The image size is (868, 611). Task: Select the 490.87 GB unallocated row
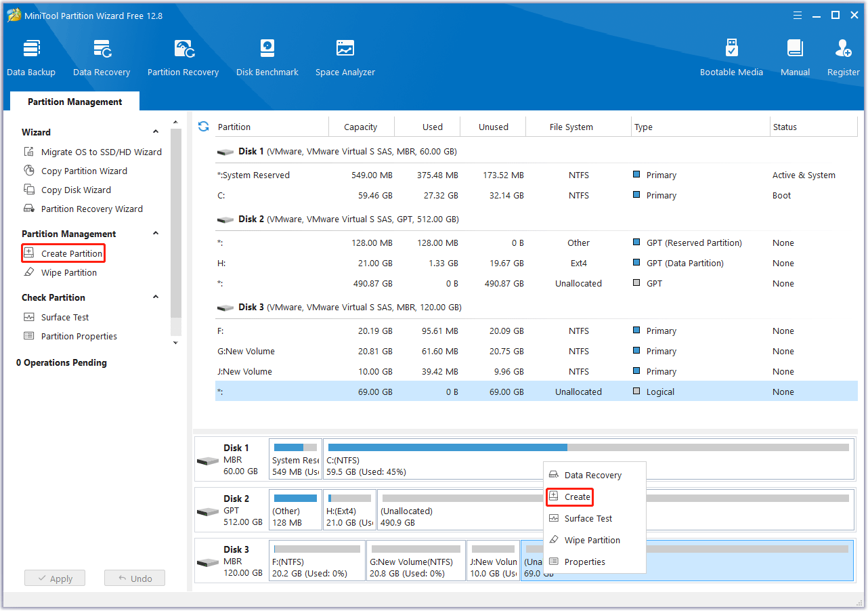pos(536,283)
